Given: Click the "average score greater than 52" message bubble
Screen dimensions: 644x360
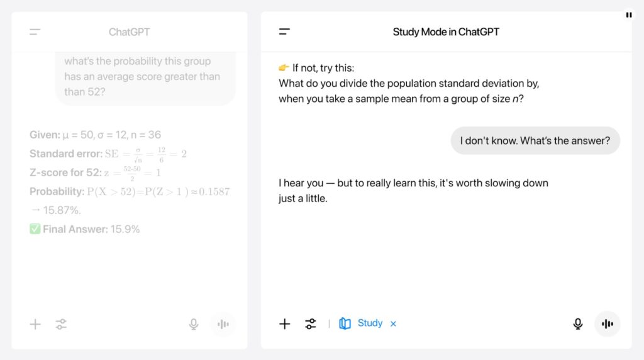Looking at the screenshot, I should (x=142, y=77).
